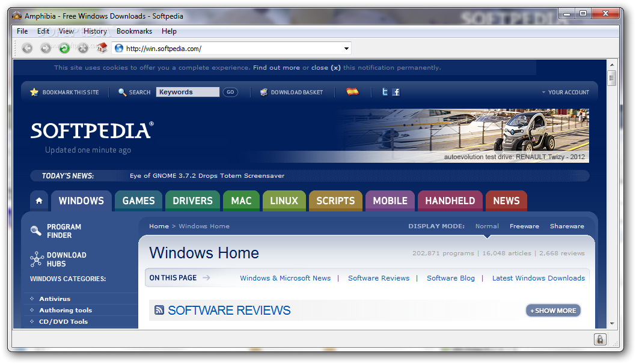Click the star Bookmark This Site icon

tap(34, 92)
